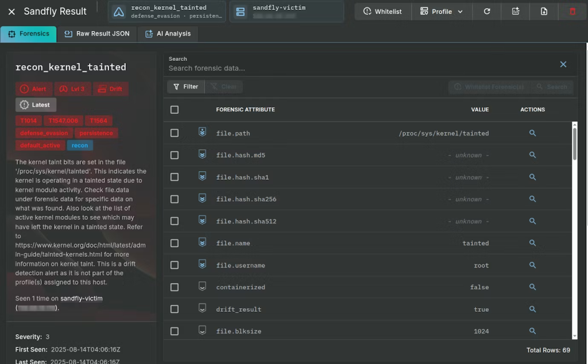588x364 pixels.
Task: Click the Whitelist button
Action: (x=382, y=11)
